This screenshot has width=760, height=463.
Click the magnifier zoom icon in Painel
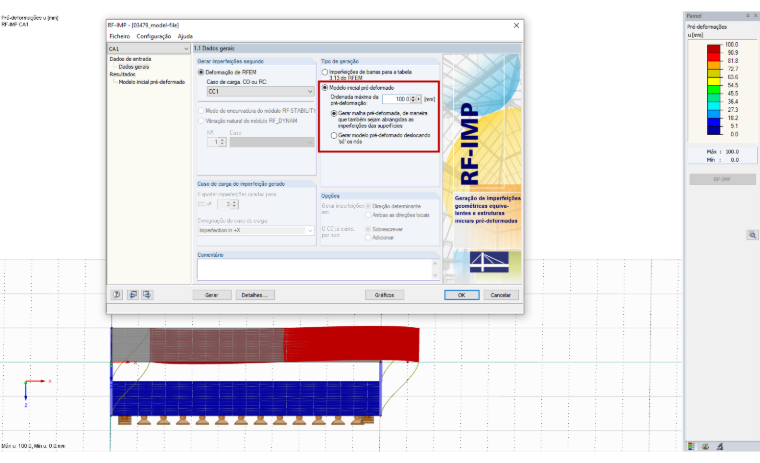tap(752, 235)
